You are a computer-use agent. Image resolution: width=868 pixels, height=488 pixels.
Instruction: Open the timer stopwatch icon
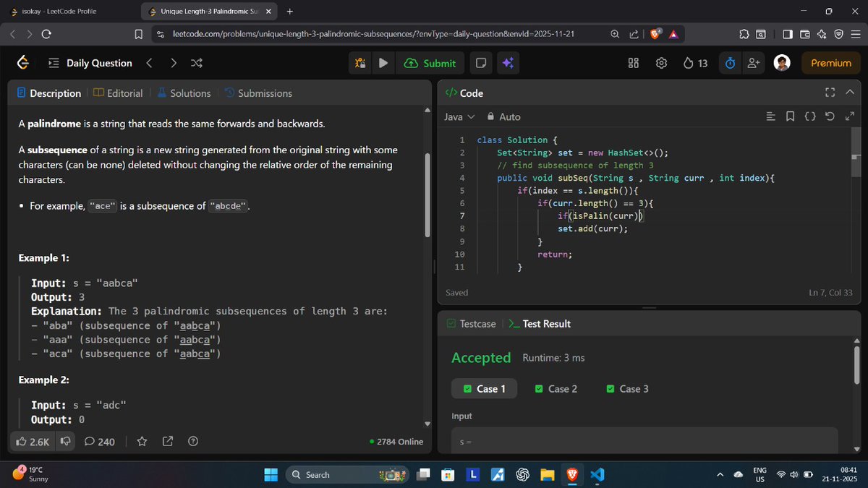pos(730,63)
